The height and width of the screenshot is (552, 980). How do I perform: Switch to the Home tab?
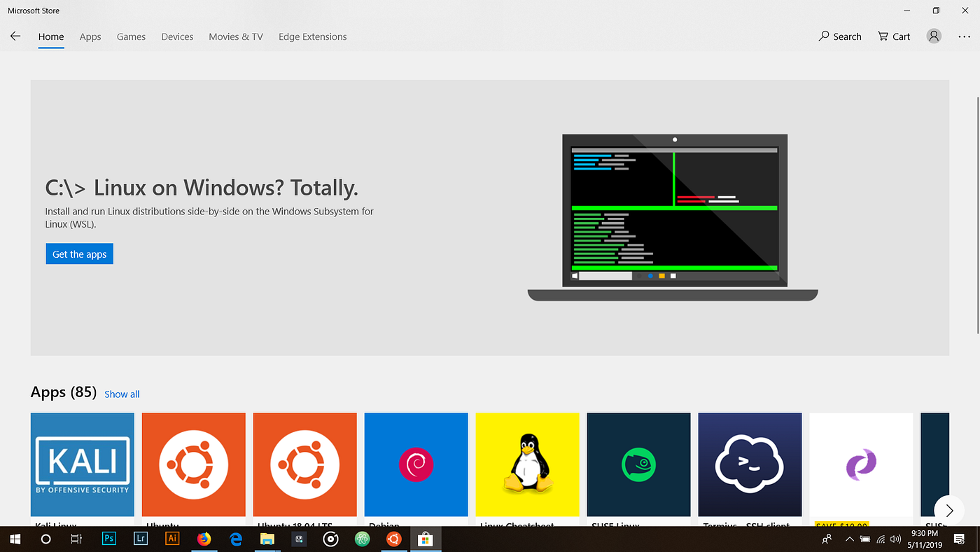(51, 36)
